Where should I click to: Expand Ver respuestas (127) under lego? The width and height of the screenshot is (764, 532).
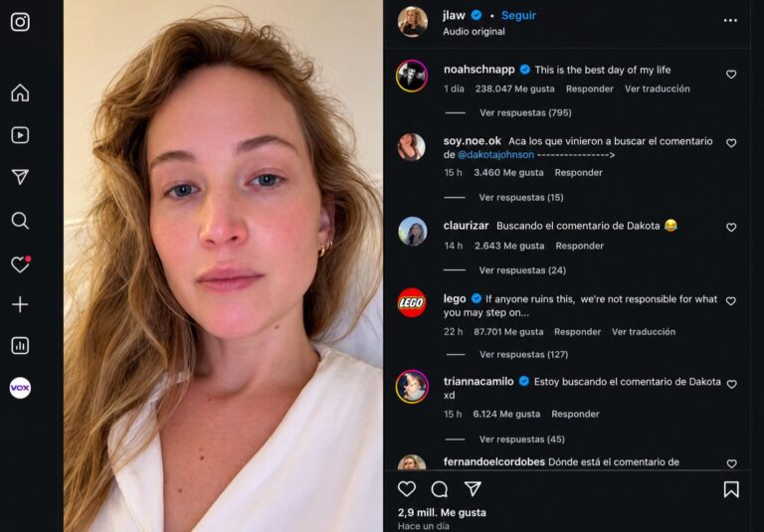[x=524, y=354]
